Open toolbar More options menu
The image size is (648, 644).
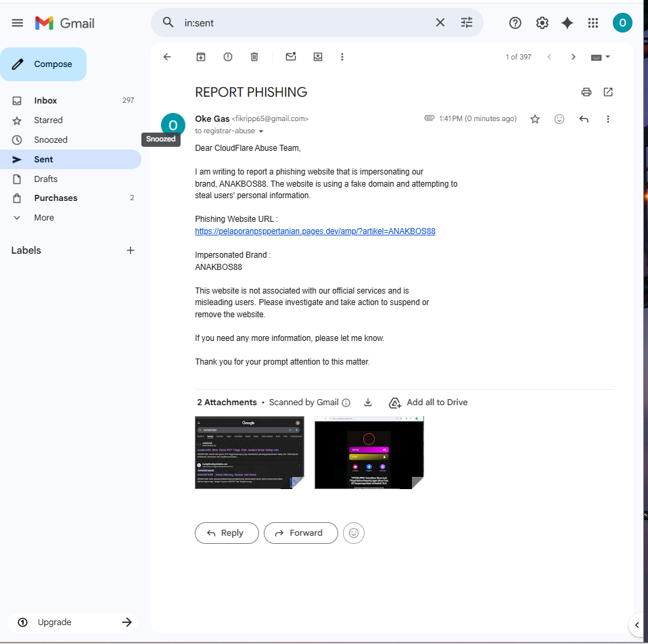tap(342, 57)
